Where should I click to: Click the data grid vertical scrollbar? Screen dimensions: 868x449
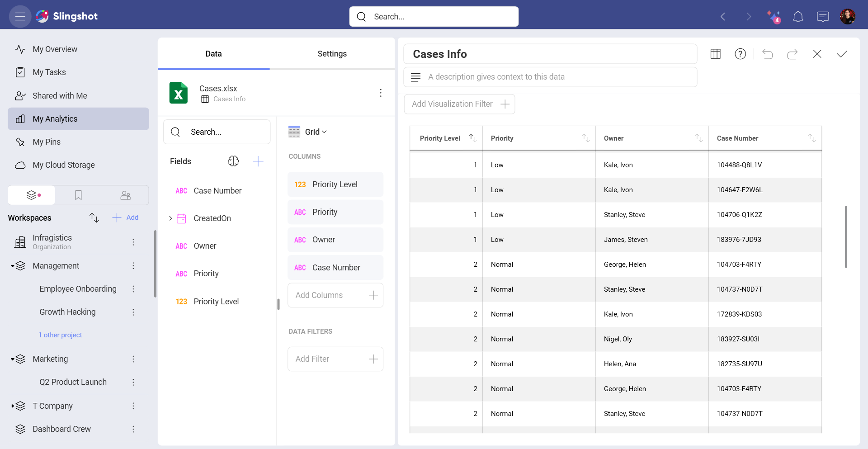(x=846, y=237)
